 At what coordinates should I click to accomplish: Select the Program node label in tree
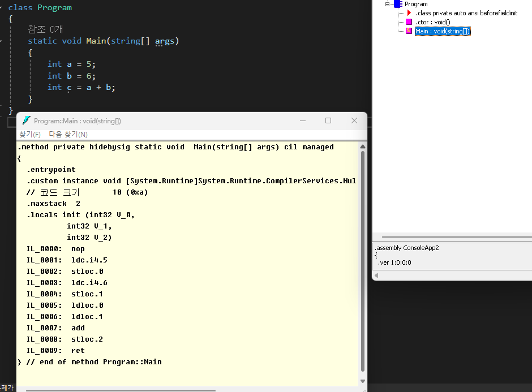416,4
